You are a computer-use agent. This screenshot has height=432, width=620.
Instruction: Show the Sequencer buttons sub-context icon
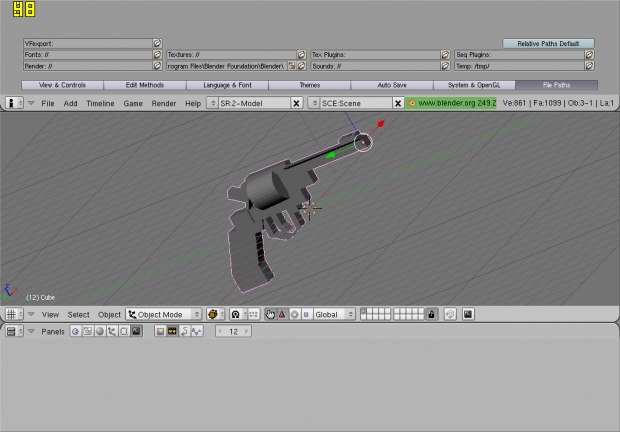click(x=172, y=331)
